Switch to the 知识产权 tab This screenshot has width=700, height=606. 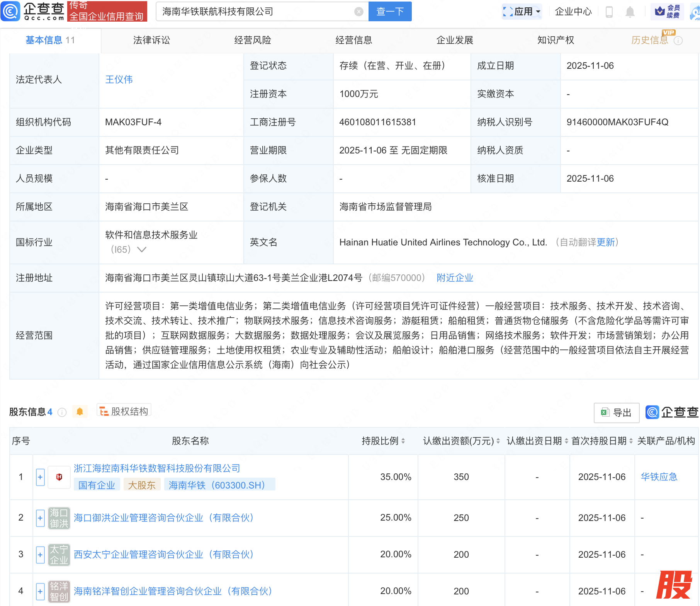point(556,40)
